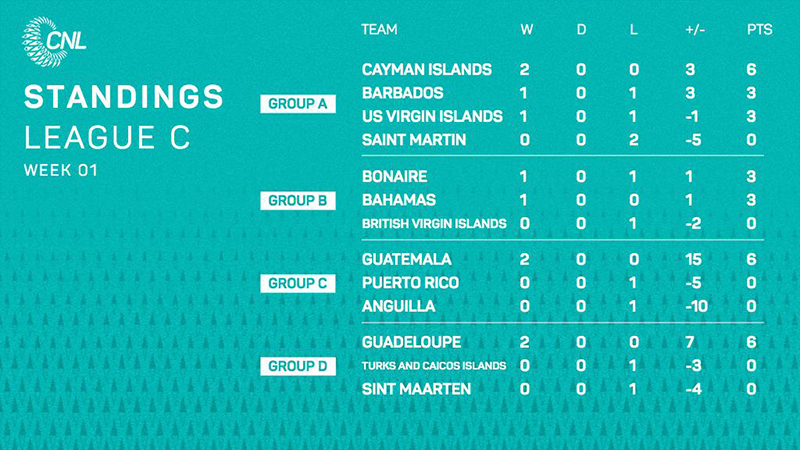Screen dimensions: 800x450
Task: Click the LEAGUE C heading
Action: click(x=107, y=137)
